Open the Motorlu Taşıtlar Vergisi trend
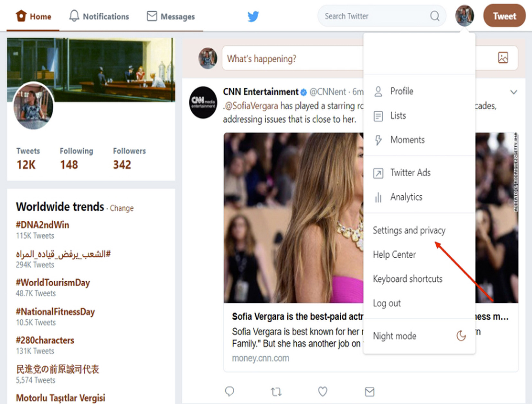Screen dimensions: 532x404 [60, 398]
